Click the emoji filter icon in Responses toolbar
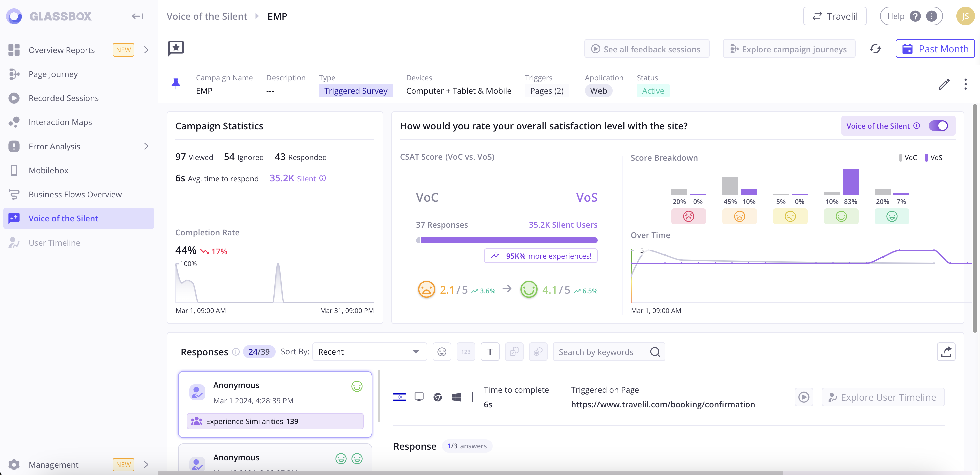Viewport: 980px width, 475px height. (x=442, y=352)
